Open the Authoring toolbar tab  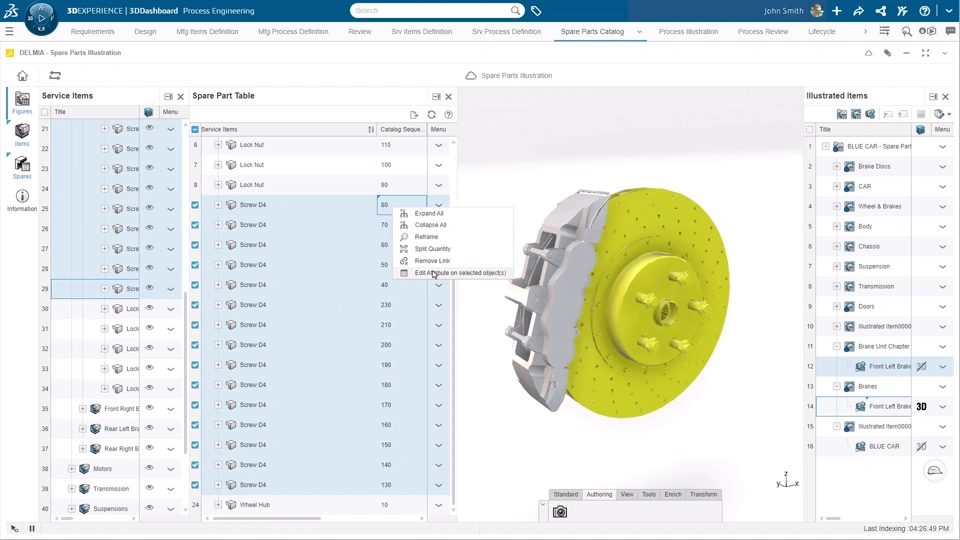tap(599, 495)
